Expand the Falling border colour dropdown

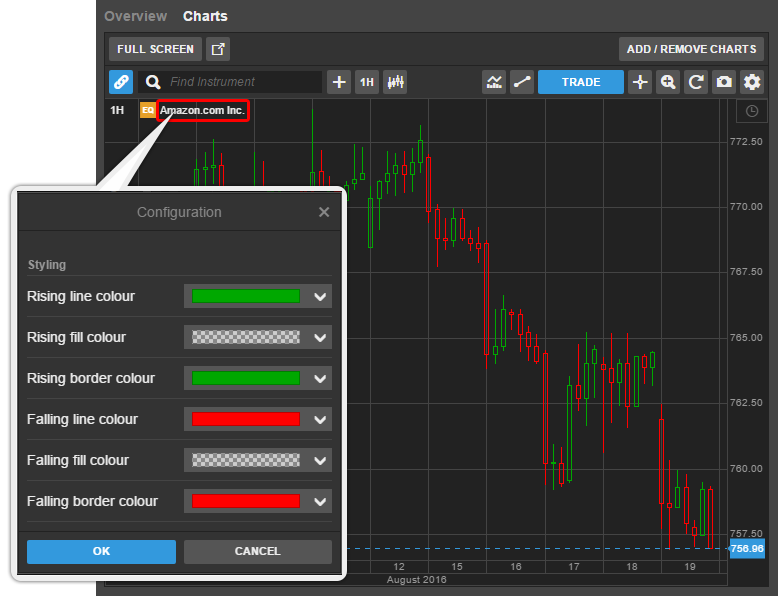point(320,502)
